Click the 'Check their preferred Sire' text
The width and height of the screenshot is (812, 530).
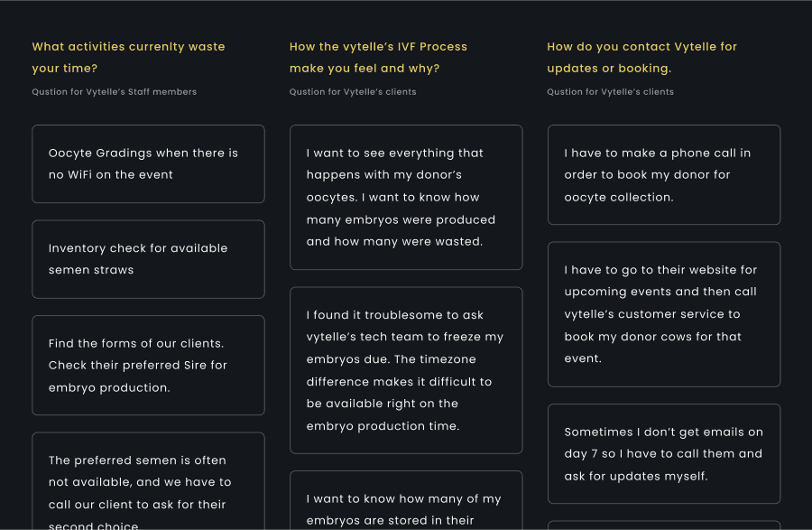[x=137, y=366]
